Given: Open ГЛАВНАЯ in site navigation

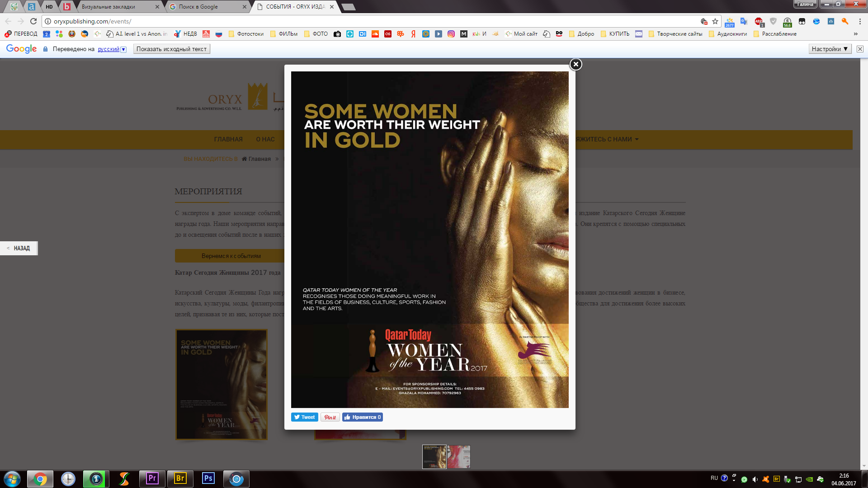Looking at the screenshot, I should [228, 139].
